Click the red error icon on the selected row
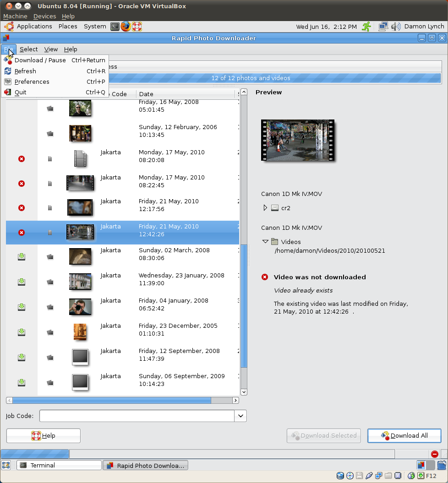Image resolution: width=448 pixels, height=483 pixels. click(21, 233)
